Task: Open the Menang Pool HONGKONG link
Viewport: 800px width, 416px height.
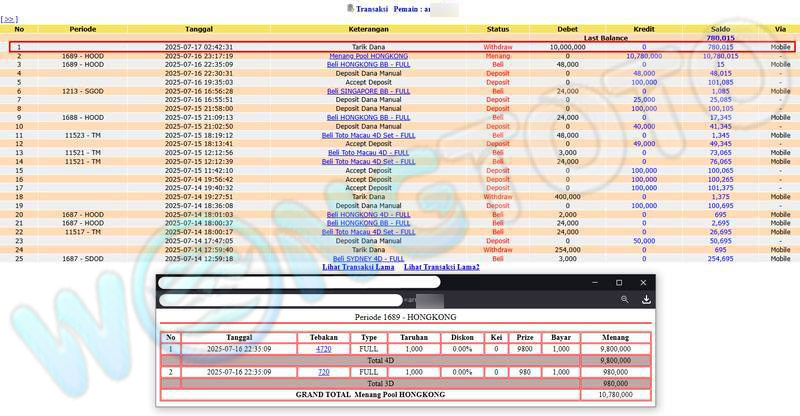Action: click(369, 56)
